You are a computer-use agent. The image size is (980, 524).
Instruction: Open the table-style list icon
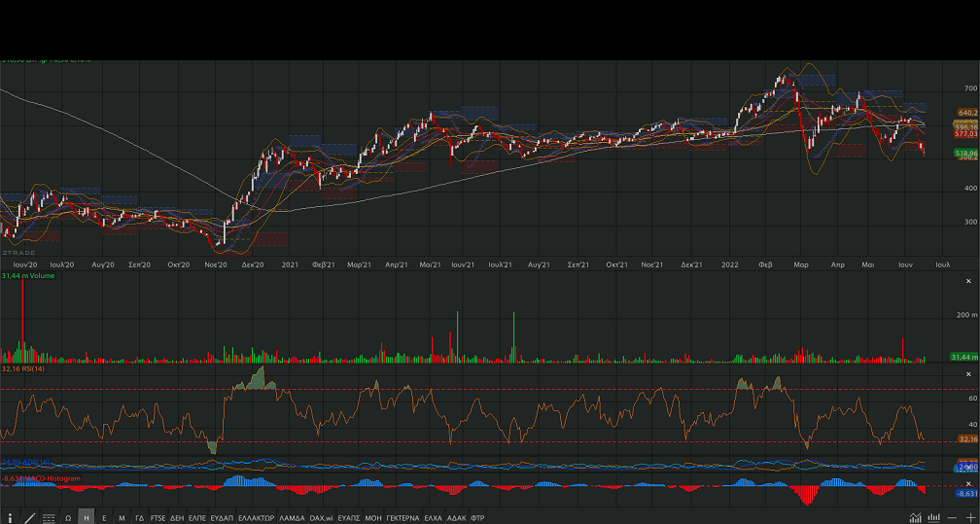click(x=49, y=517)
